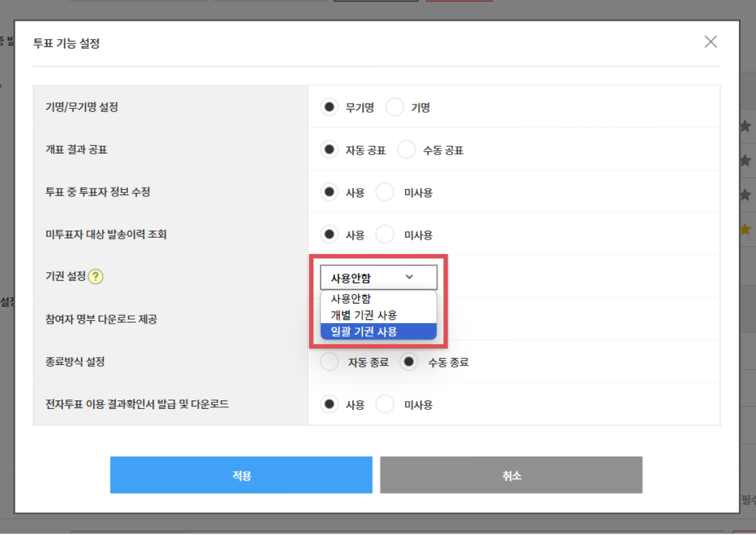Select 자동 종료 for 종료방식 설정
The height and width of the screenshot is (535, 756).
coord(329,362)
